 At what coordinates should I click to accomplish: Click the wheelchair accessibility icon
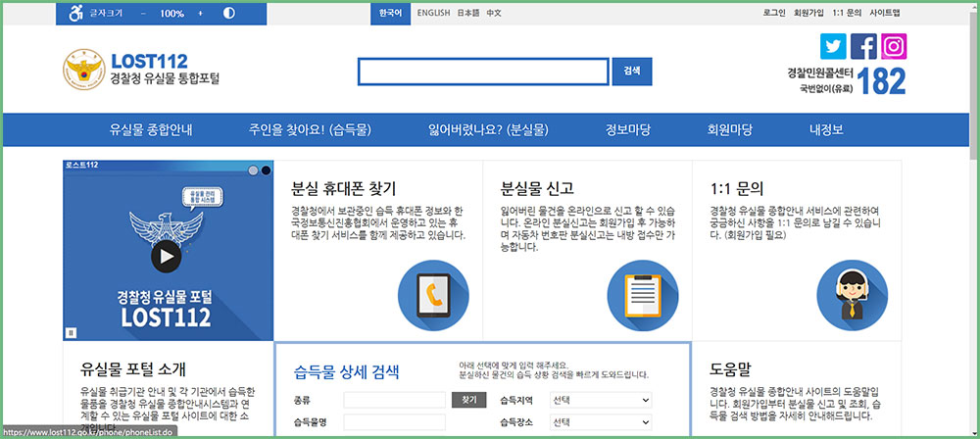75,13
